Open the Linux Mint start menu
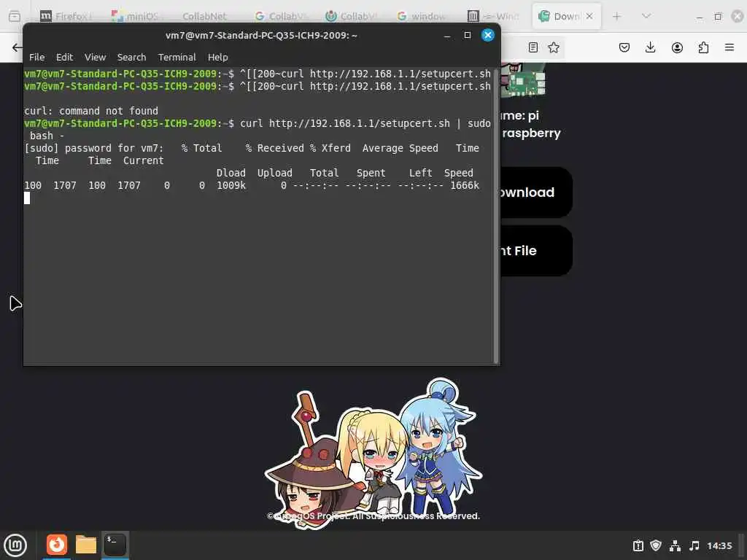Image resolution: width=747 pixels, height=560 pixels. pos(15,545)
